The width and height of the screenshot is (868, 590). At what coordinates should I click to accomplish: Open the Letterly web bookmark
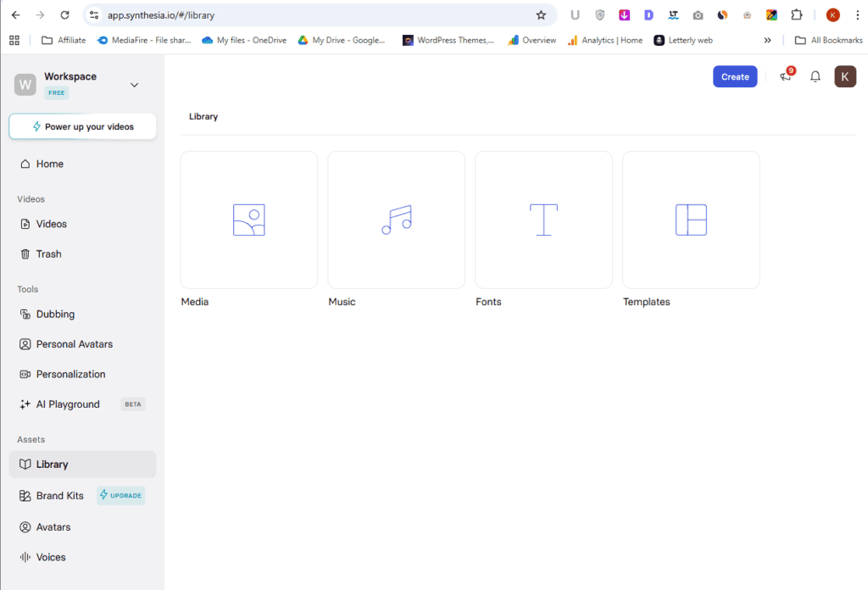683,40
